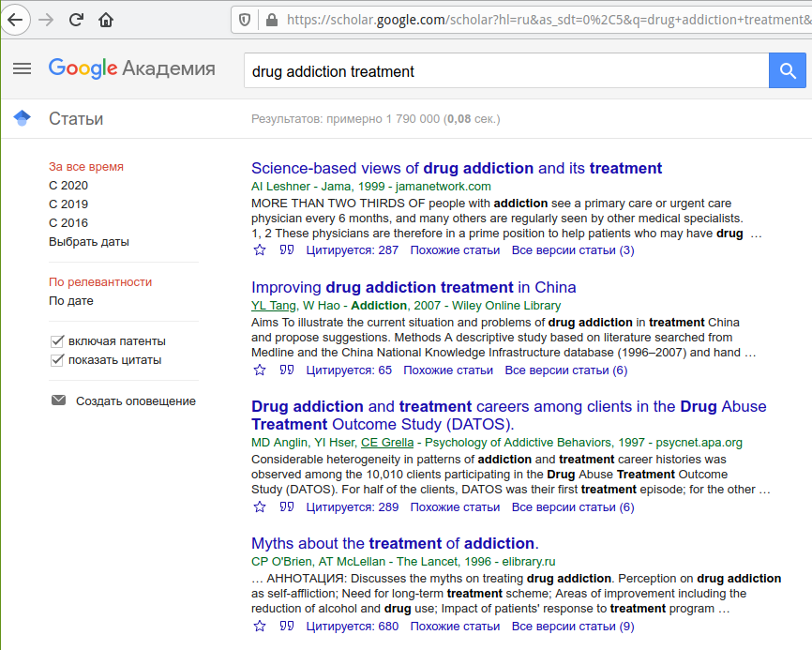
Task: Open 'Myths about the treatment of addiction' article
Action: [395, 543]
